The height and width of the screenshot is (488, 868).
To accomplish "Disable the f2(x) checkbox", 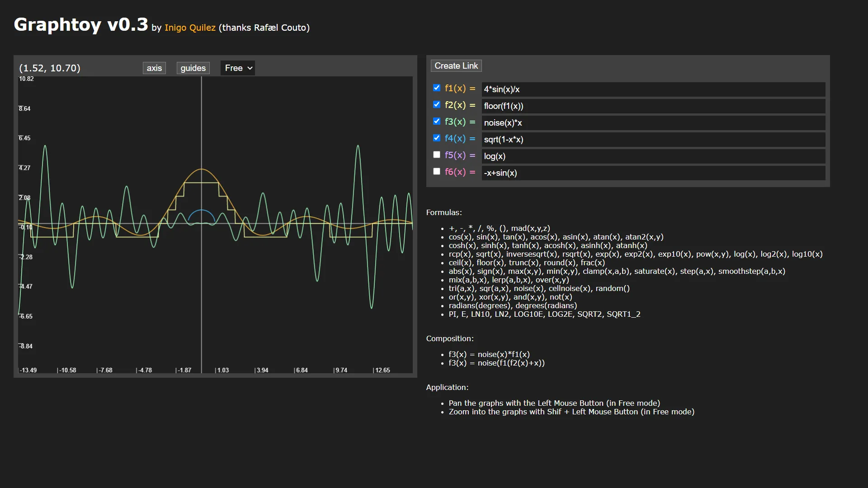I will pyautogui.click(x=437, y=105).
